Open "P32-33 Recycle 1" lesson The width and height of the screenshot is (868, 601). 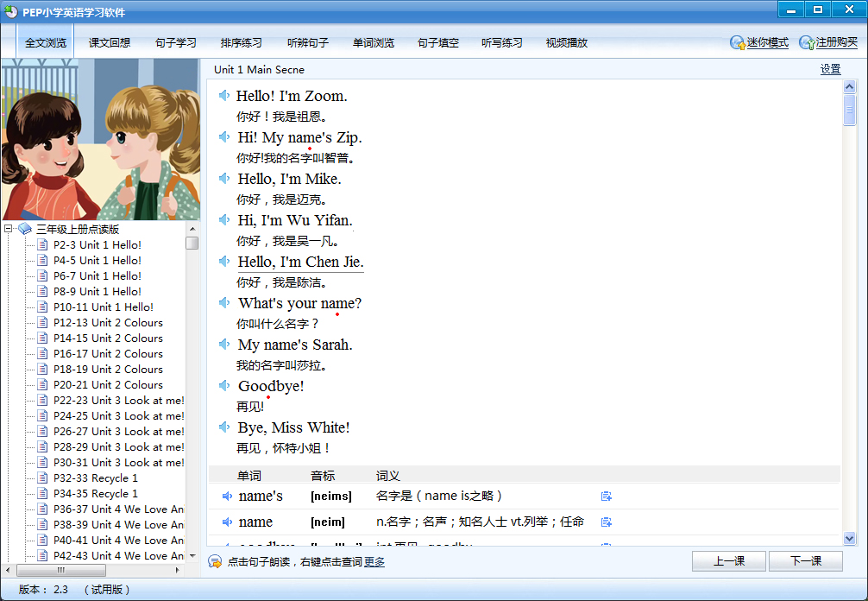95,478
